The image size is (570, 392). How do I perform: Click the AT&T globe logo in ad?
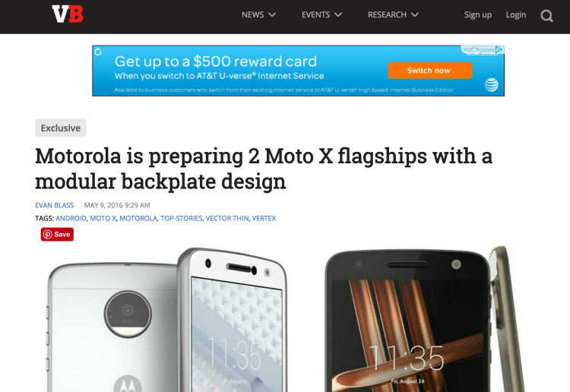pyautogui.click(x=491, y=85)
